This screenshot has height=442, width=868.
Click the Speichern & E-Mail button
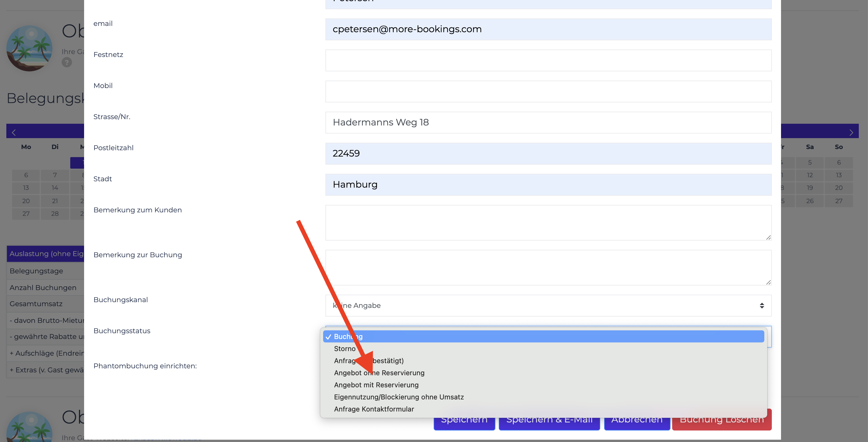pyautogui.click(x=549, y=424)
